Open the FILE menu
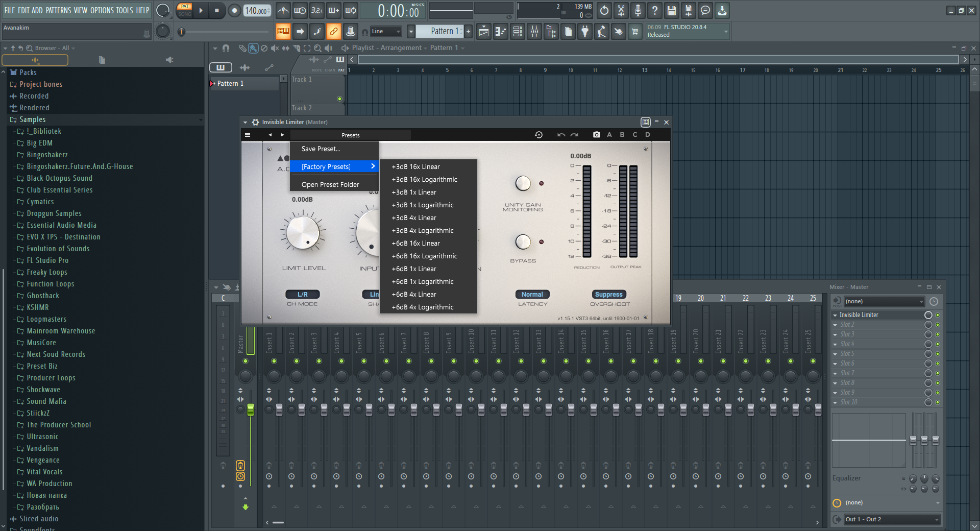Image resolution: width=980 pixels, height=531 pixels. click(x=10, y=10)
